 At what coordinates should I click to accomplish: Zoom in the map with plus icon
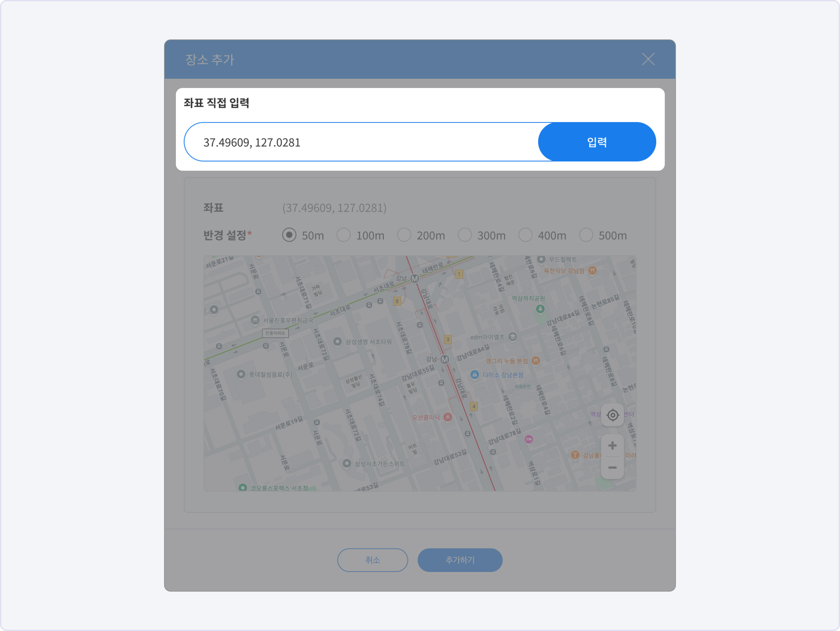[x=612, y=445]
